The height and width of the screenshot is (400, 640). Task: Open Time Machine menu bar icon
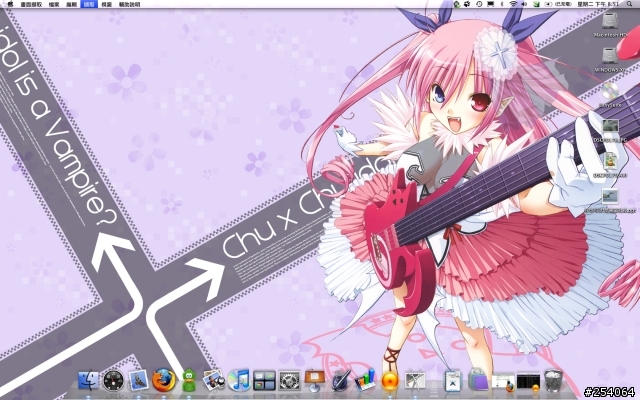click(479, 4)
